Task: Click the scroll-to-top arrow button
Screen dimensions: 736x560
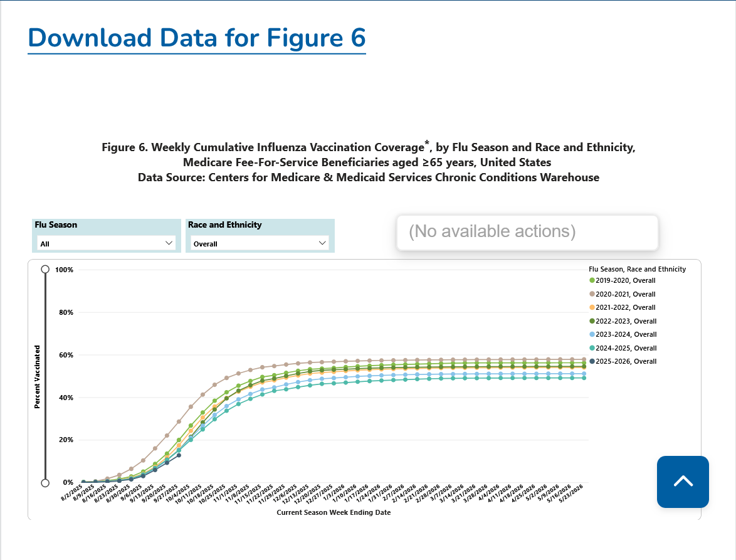Action: [683, 482]
